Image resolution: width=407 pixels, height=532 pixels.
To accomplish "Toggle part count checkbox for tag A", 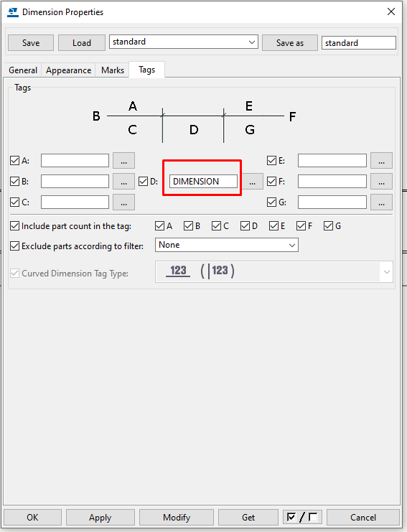I will pyautogui.click(x=159, y=226).
